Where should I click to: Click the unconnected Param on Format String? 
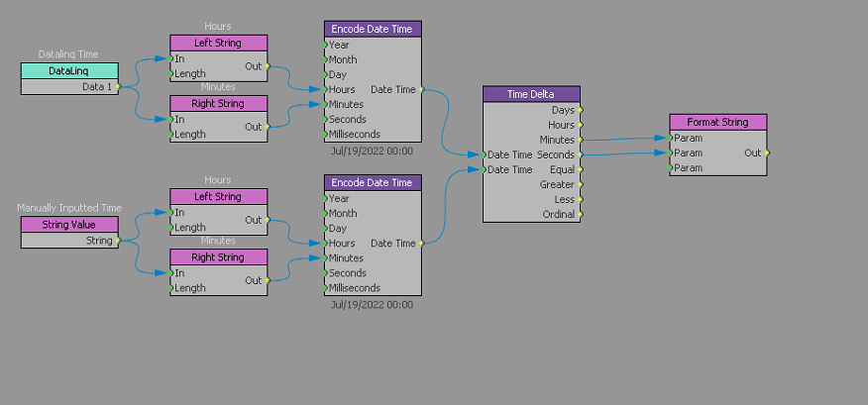click(x=670, y=167)
